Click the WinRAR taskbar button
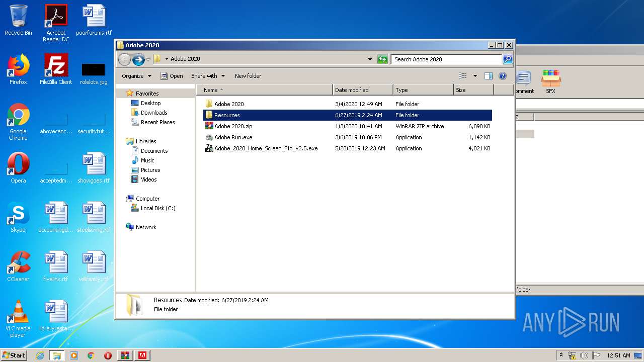The height and width of the screenshot is (362, 644). tap(125, 355)
